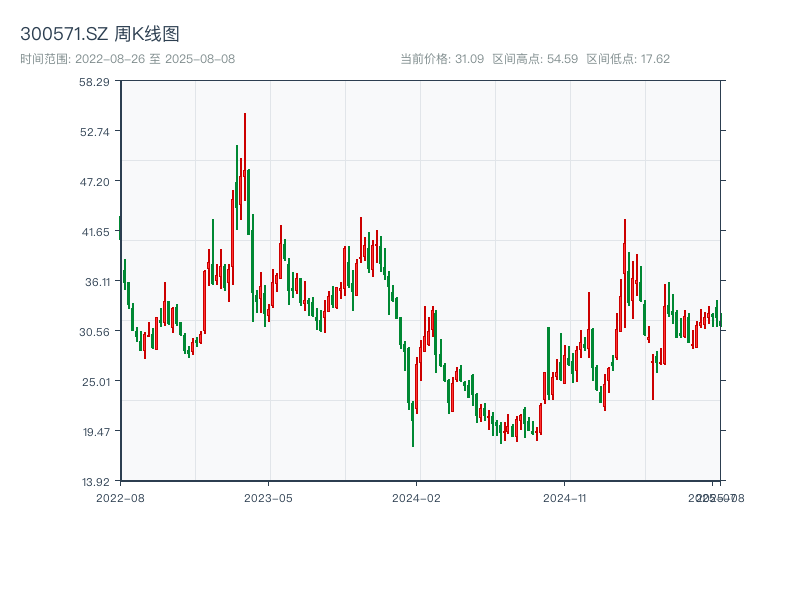Image resolution: width=800 pixels, height=600 pixels.
Task: Select the chart title 300571.SZ 周K线图
Action: [x=99, y=34]
